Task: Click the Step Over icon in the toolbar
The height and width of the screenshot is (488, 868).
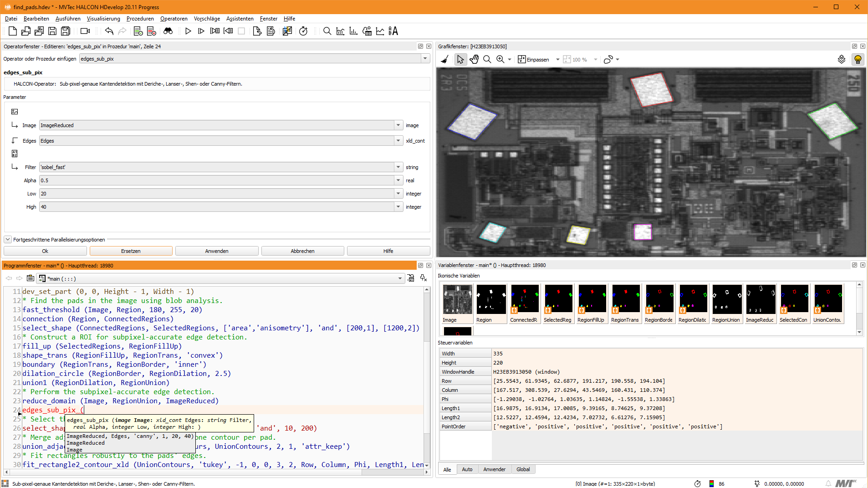Action: point(201,31)
